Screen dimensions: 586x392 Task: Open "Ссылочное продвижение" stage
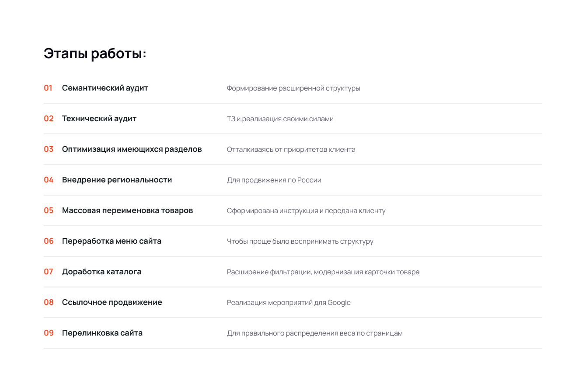pos(112,302)
